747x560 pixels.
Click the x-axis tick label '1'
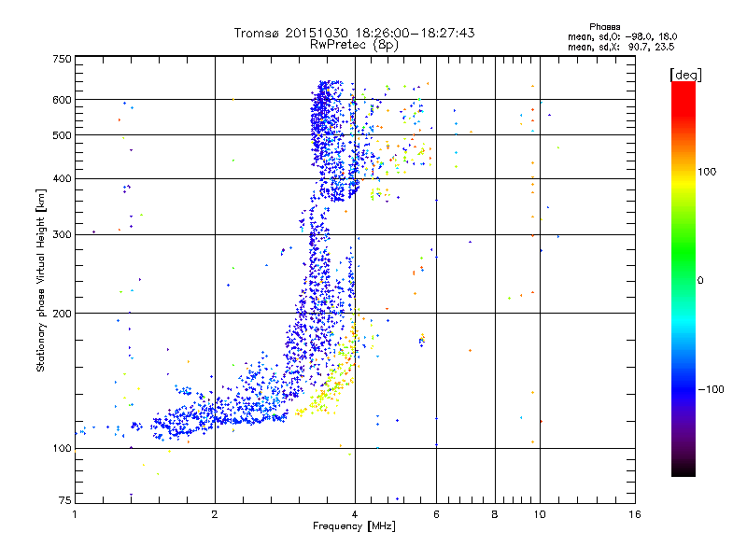(x=75, y=514)
